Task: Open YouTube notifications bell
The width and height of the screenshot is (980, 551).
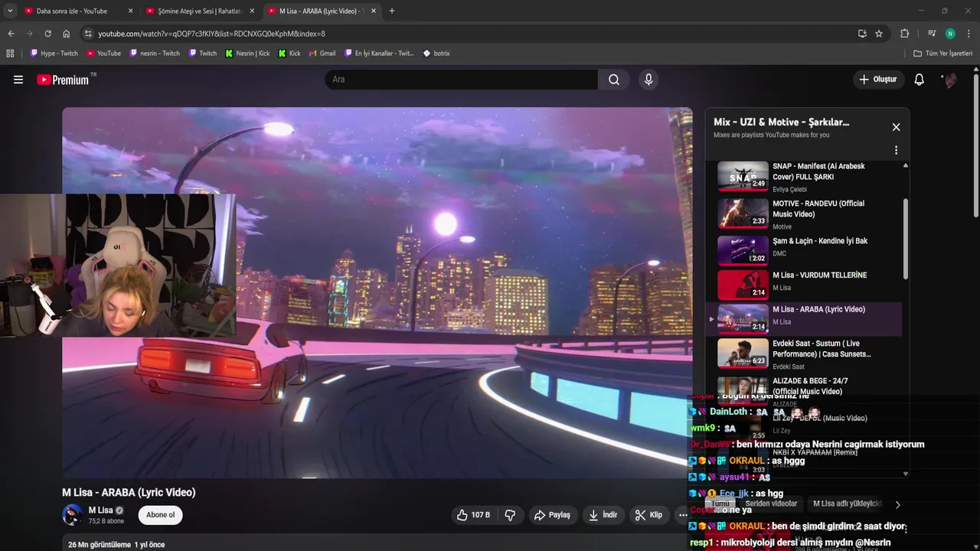Action: (x=920, y=80)
